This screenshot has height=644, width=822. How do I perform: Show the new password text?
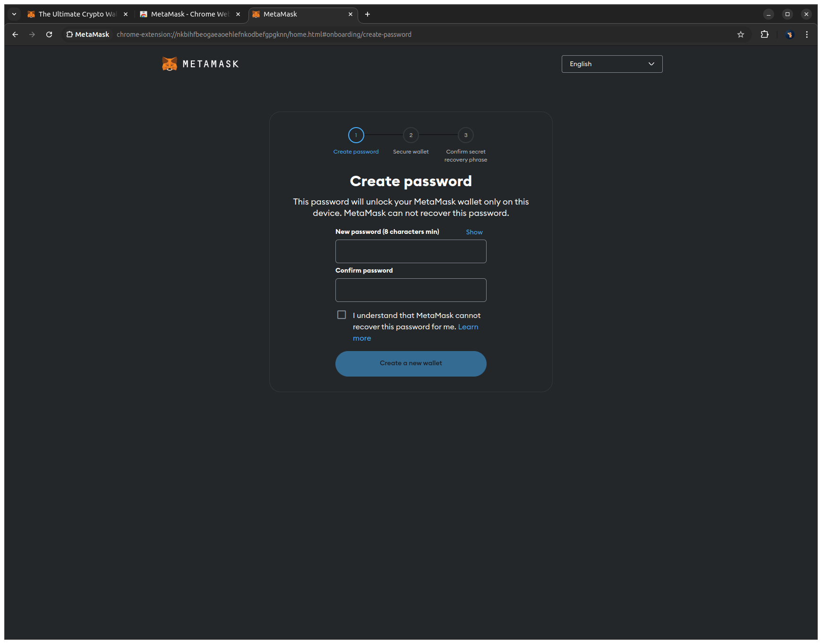tap(474, 232)
